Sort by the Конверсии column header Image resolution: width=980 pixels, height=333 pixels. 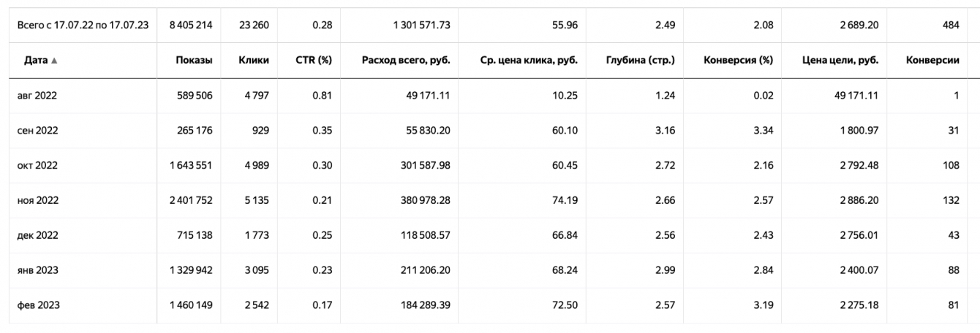coord(932,60)
